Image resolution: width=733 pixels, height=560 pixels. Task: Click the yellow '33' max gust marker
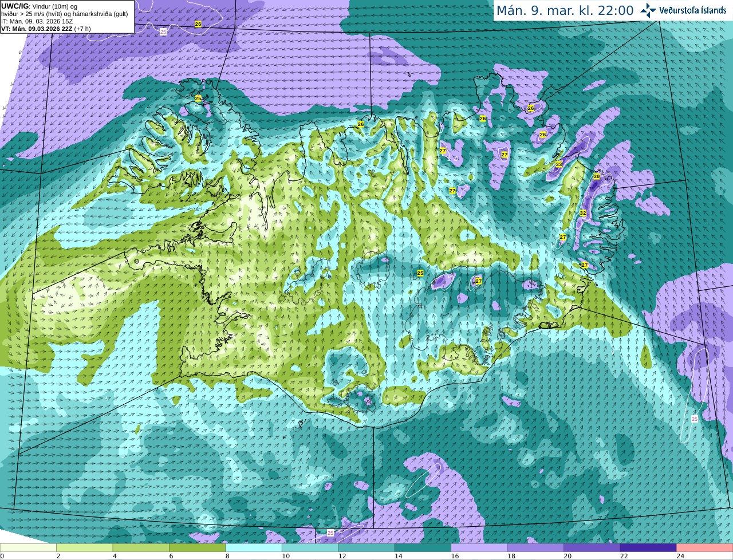(559, 164)
